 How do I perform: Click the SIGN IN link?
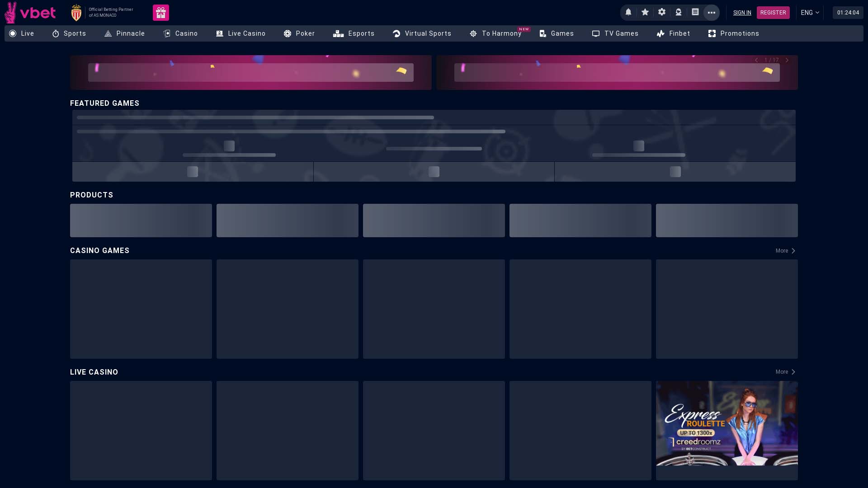point(742,12)
